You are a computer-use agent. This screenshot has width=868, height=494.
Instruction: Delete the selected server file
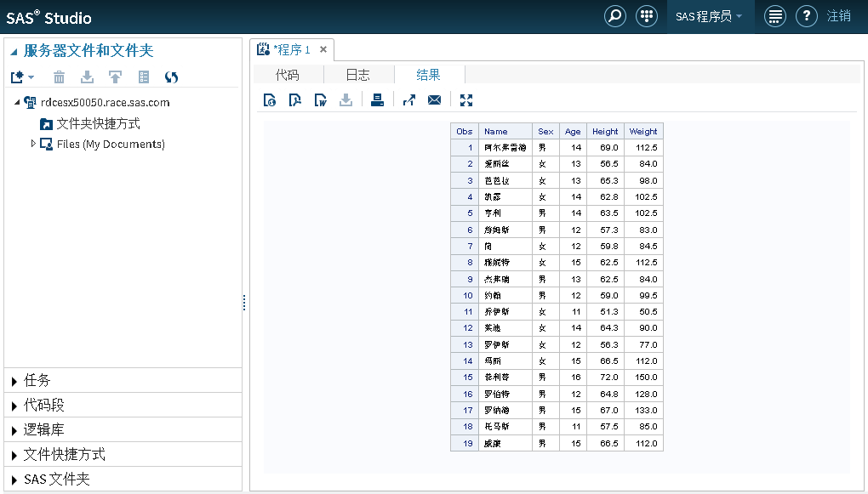pyautogui.click(x=58, y=77)
